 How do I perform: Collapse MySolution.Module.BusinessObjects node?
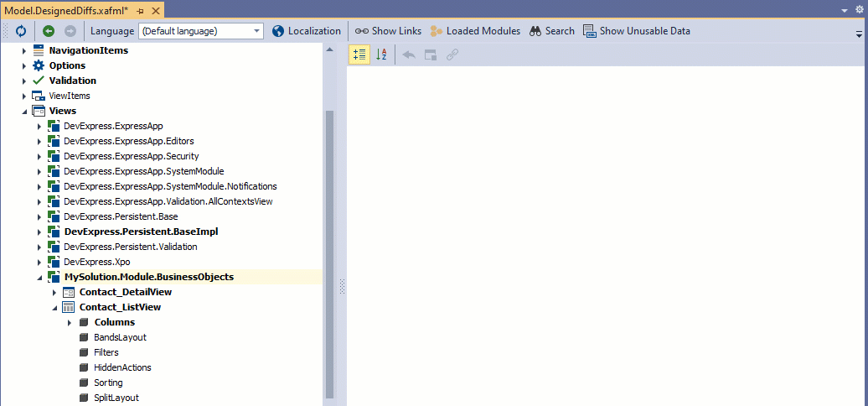39,278
